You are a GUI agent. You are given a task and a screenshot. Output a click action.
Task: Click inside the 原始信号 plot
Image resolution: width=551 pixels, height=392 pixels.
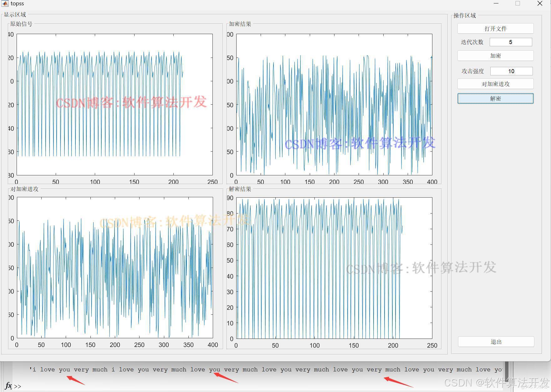tap(115, 104)
